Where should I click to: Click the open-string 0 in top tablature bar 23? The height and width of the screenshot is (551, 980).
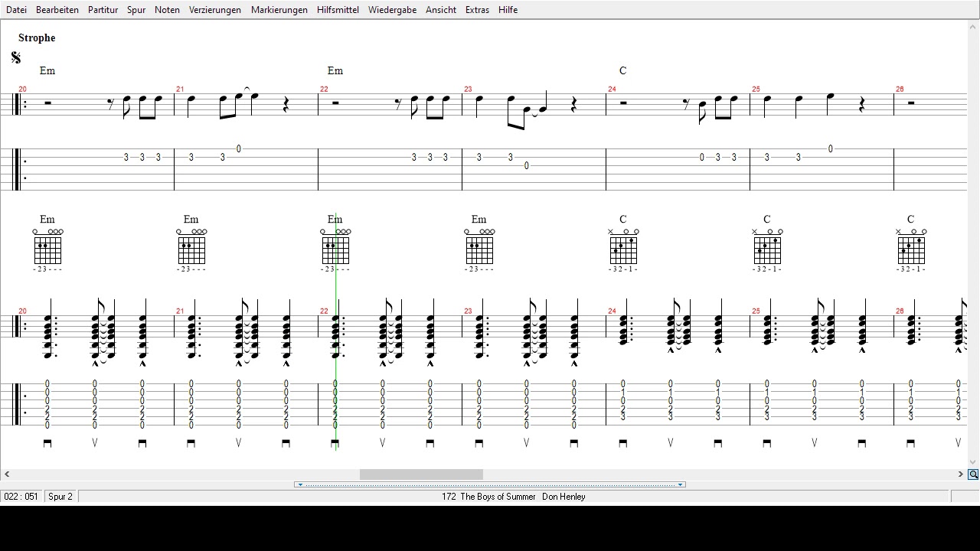tap(527, 165)
